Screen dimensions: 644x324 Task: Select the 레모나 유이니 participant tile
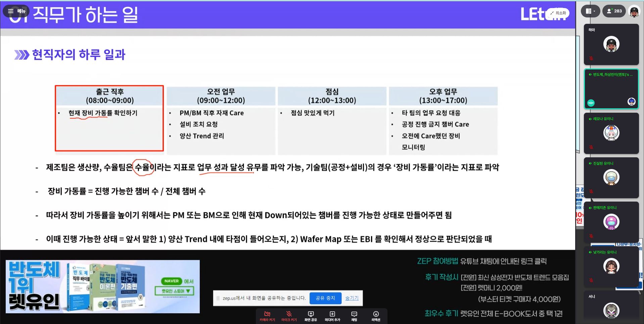pyautogui.click(x=611, y=133)
